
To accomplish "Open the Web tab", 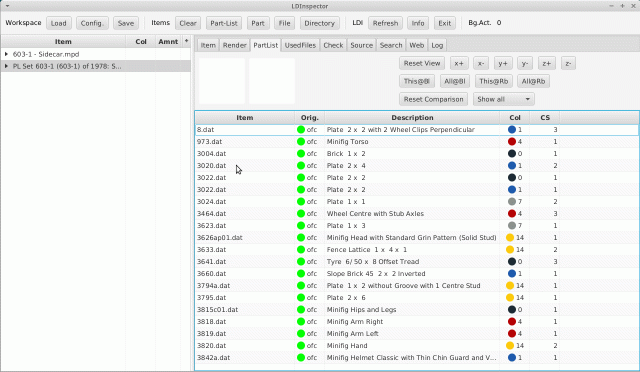I will tap(416, 45).
